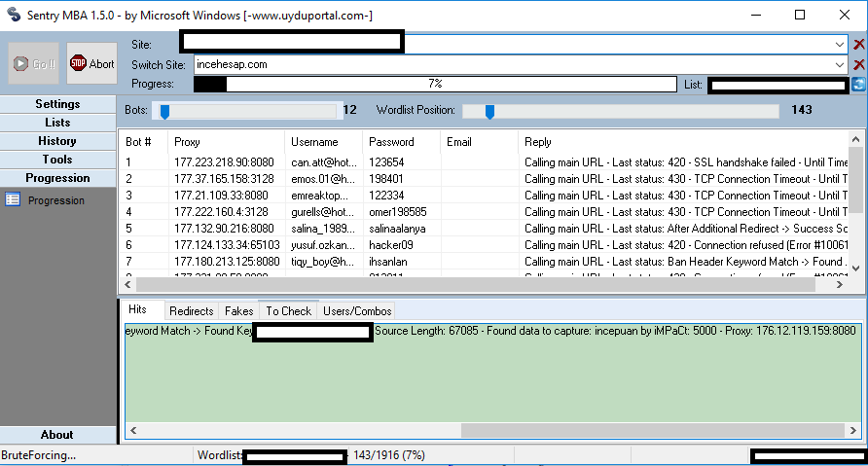Click the blue reload list icon
Viewport: 868px width, 466px height.
[x=858, y=84]
